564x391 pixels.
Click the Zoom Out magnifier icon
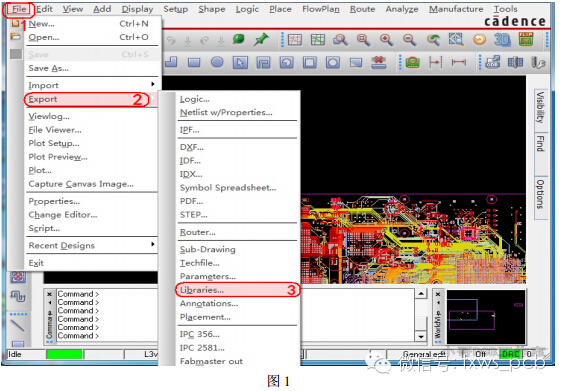pos(409,40)
